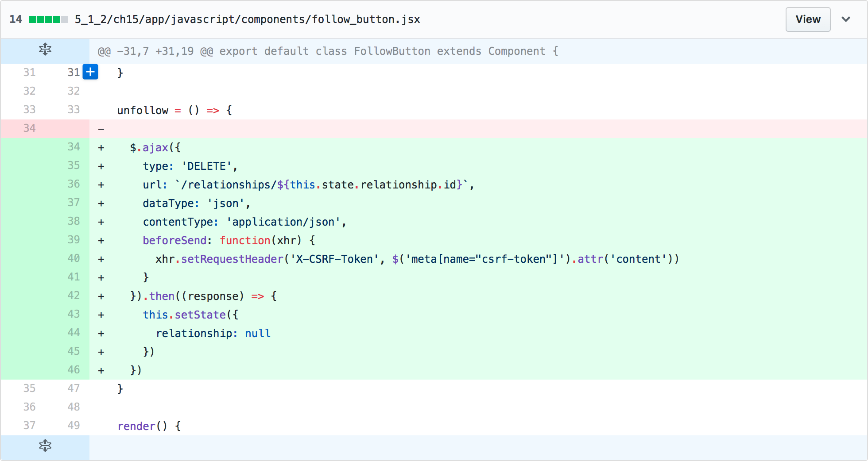Click the hunk header @@ -31,7 +31,19 @@

(x=328, y=51)
